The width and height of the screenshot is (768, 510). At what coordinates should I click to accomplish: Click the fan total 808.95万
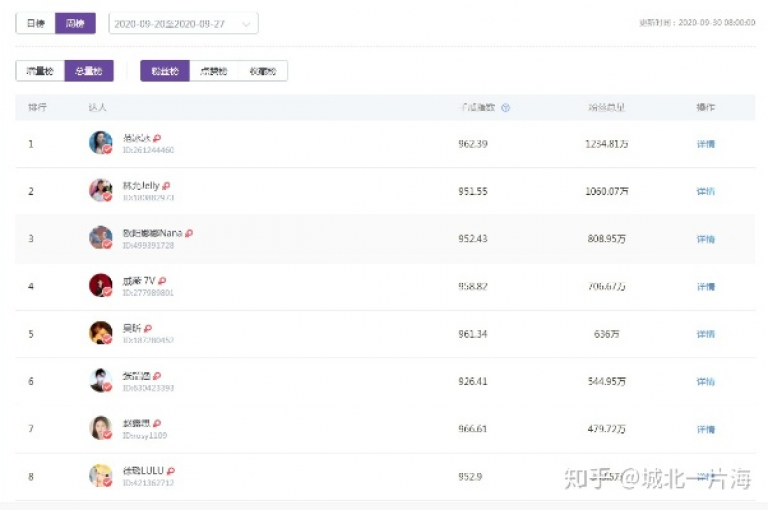point(606,239)
